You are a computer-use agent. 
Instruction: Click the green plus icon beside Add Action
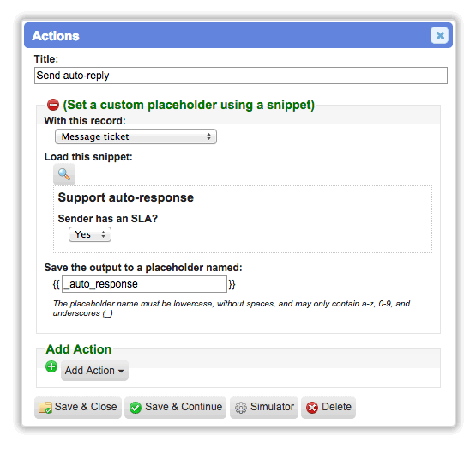coord(51,366)
